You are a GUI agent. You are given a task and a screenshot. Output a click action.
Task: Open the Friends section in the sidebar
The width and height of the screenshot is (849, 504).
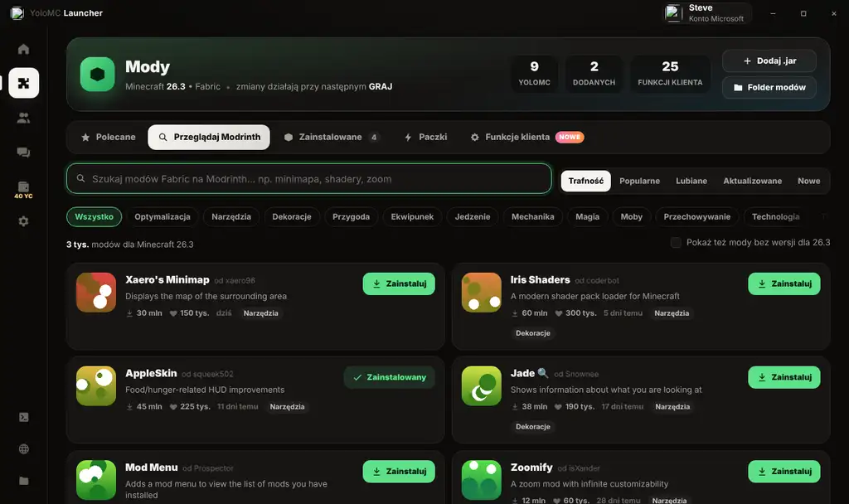[x=23, y=118]
